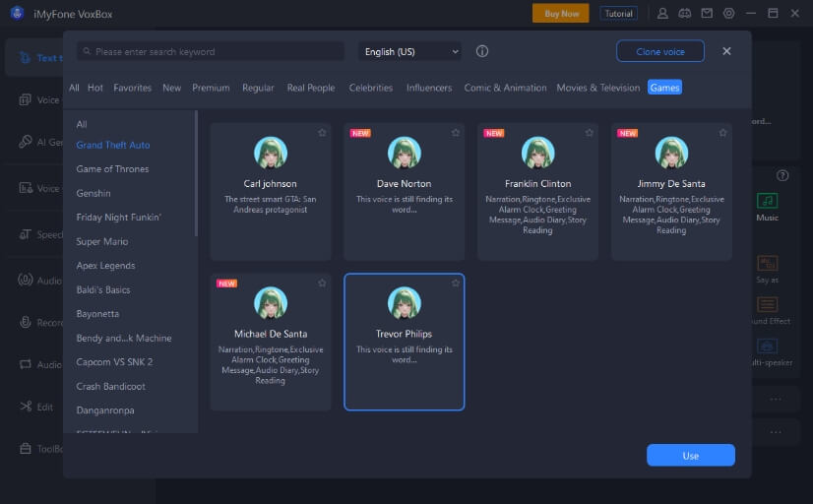Select the Carl johnson voice avatar
813x504 pixels.
click(270, 153)
